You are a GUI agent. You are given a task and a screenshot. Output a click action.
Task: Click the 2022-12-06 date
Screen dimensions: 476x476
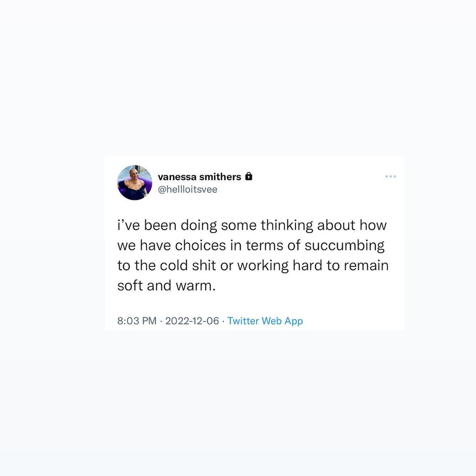[192, 321]
